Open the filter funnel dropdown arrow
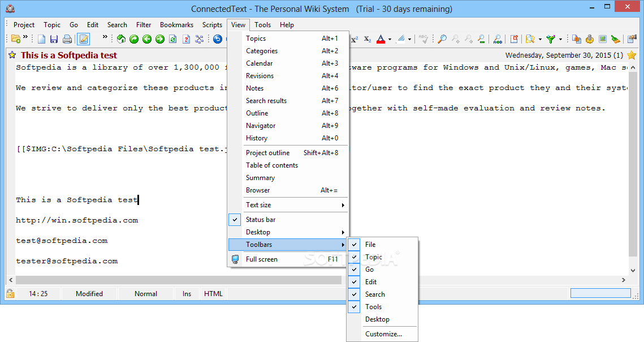The width and height of the screenshot is (644, 342). (x=560, y=40)
